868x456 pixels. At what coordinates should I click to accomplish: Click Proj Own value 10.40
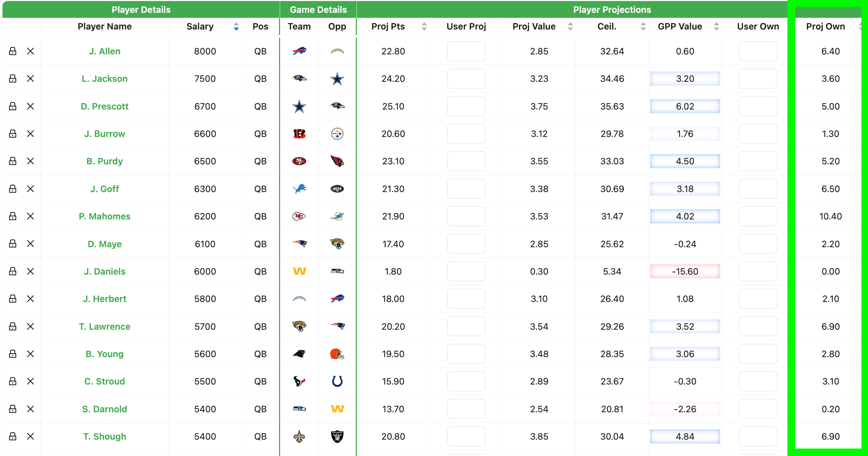[830, 216]
